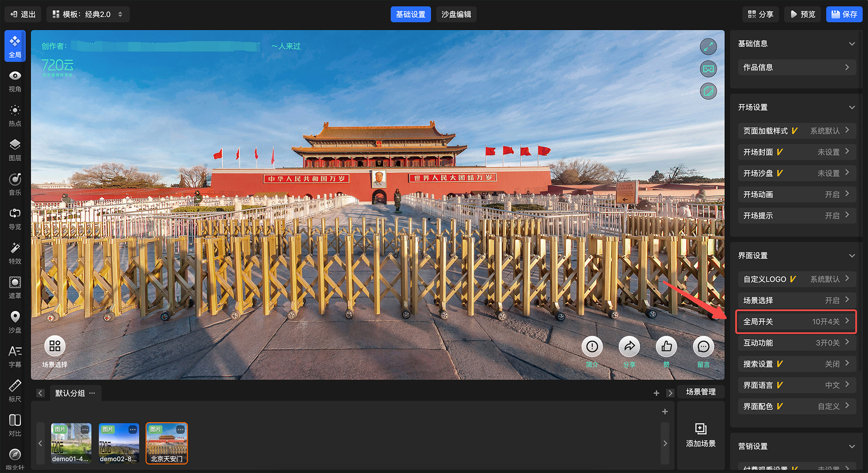This screenshot has height=473, width=868.
Task: Switch to the 沙盘编辑 tab
Action: (x=456, y=14)
